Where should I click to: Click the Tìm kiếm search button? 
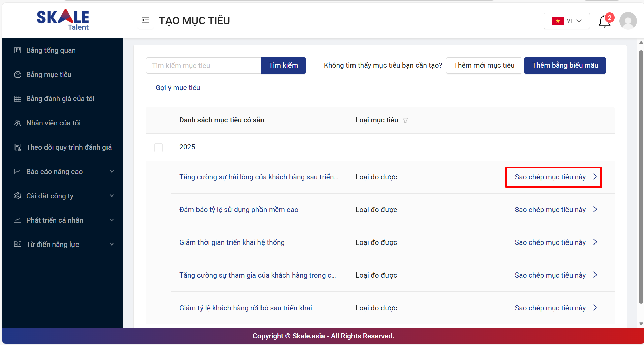click(283, 65)
